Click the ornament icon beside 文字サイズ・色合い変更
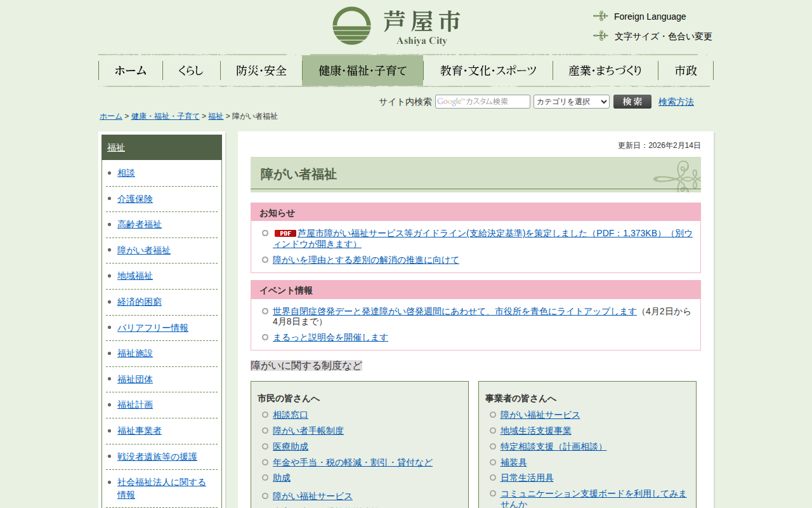Image resolution: width=812 pixels, height=508 pixels. (x=600, y=36)
